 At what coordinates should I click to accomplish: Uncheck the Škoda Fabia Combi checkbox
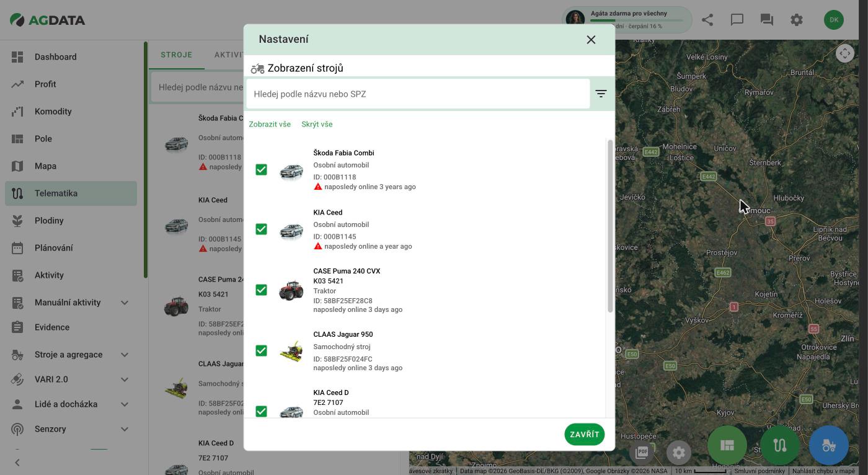261,169
